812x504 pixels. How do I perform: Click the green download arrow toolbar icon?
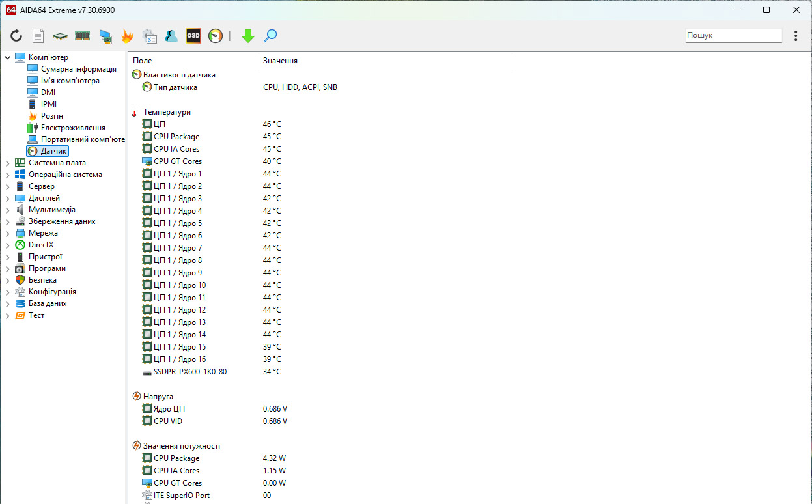(247, 36)
